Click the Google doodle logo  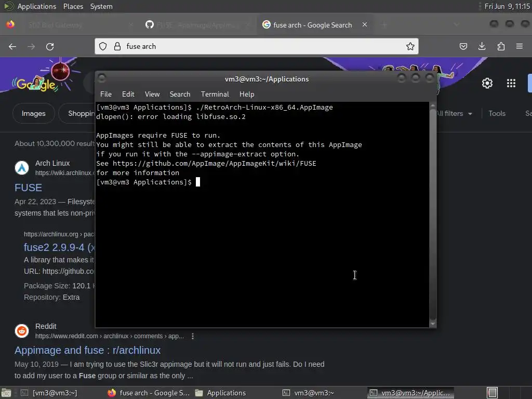(x=37, y=84)
